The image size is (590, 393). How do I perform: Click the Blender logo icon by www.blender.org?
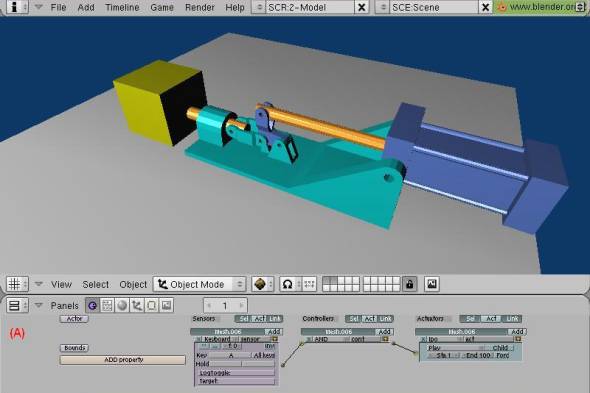click(502, 7)
